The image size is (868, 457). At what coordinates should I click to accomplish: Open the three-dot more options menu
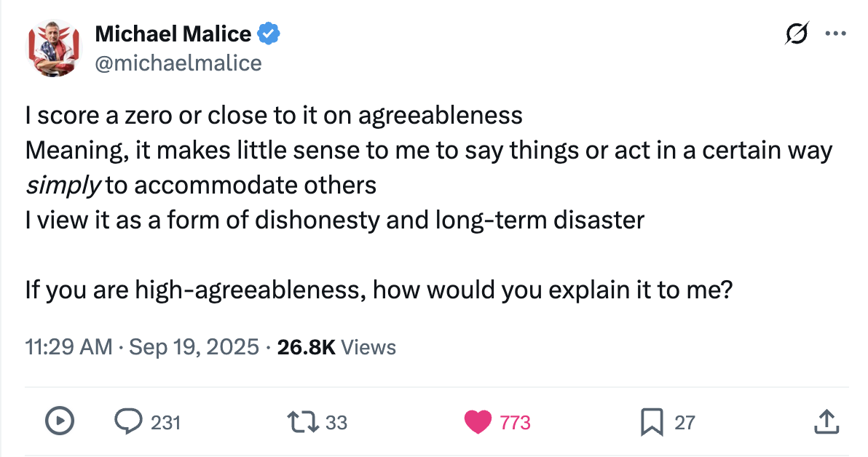tap(835, 34)
